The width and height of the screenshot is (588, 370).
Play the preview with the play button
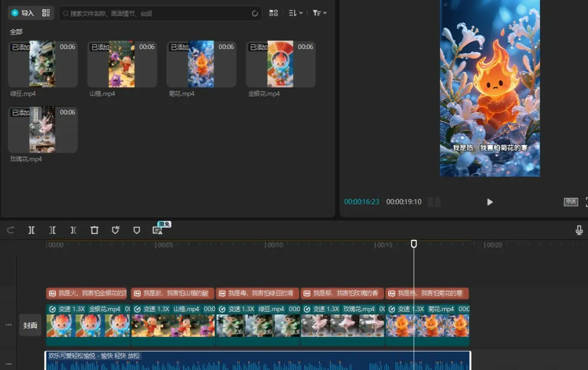(x=490, y=202)
